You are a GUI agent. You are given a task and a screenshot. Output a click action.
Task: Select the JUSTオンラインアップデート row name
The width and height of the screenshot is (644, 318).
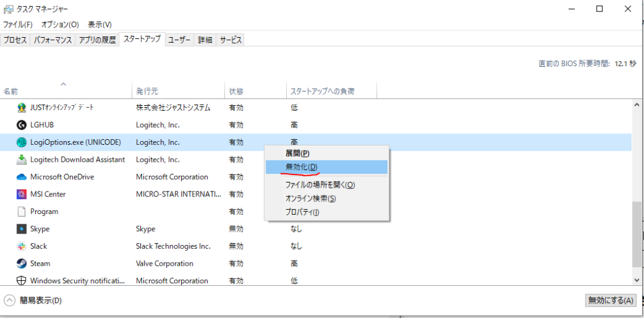[x=62, y=108]
